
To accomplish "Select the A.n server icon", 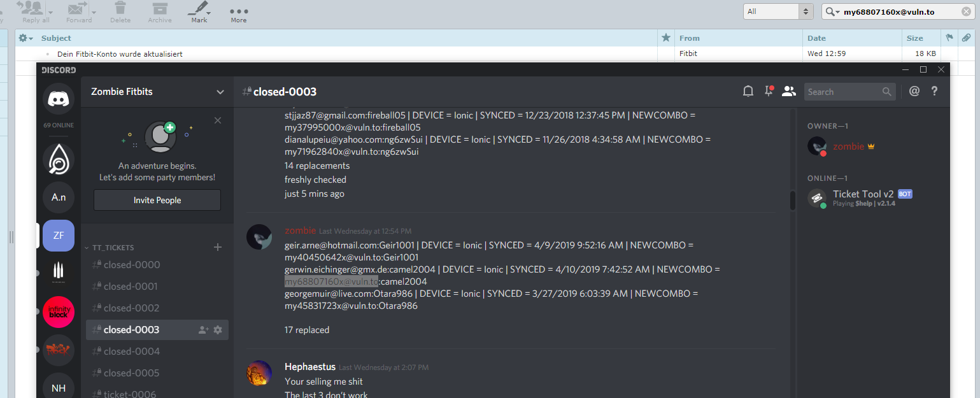I will click(x=59, y=197).
